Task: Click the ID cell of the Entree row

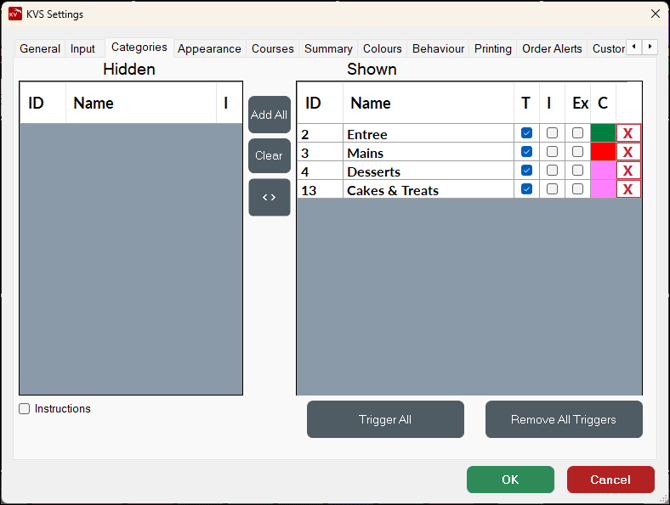Action: [x=320, y=134]
